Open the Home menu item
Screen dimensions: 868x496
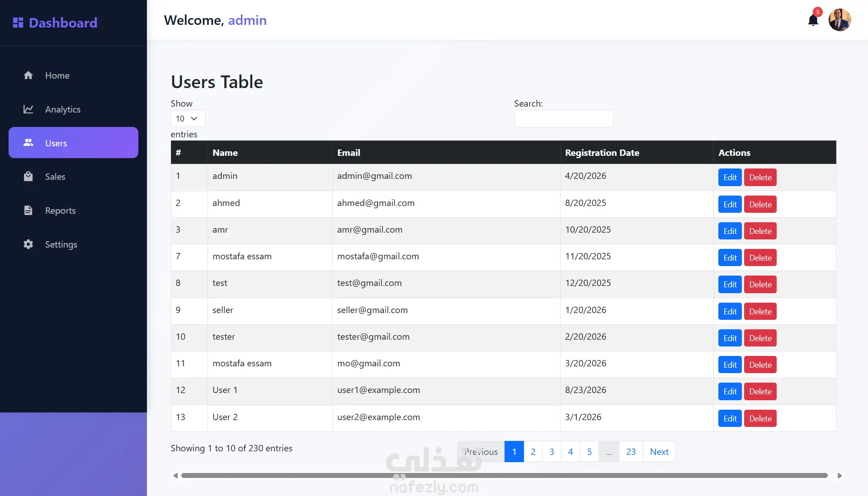73,75
